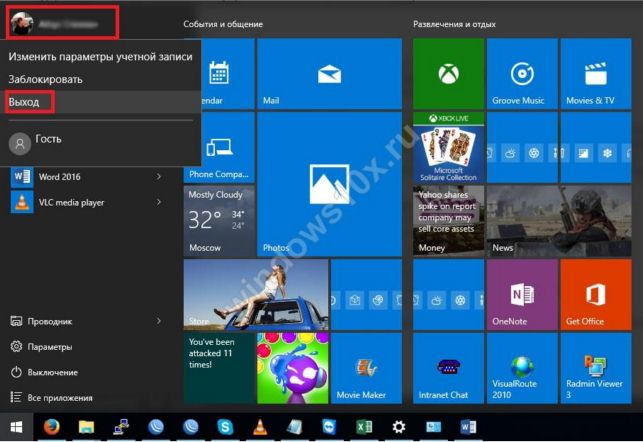Viewport: 643px width, 442px height.
Task: Open the Word icon in the taskbar
Action: 468,427
